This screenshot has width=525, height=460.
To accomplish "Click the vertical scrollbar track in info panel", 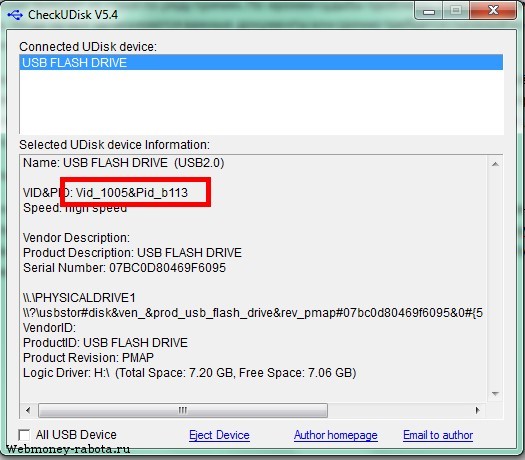I will pyautogui.click(x=495, y=279).
